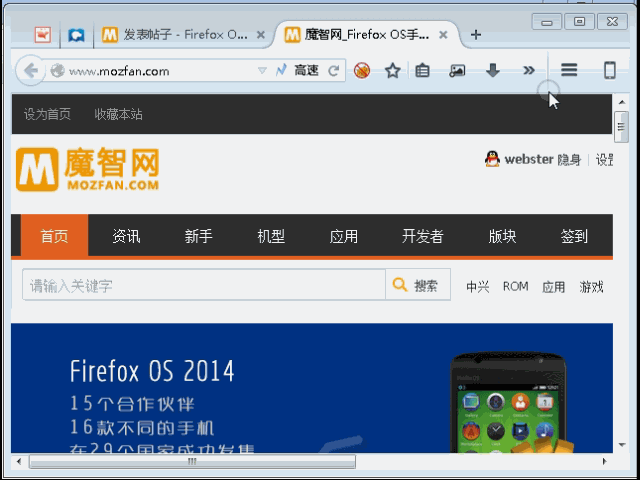The width and height of the screenshot is (640, 480).
Task: Click the horizontal scrollbar right arrow
Action: point(604,461)
